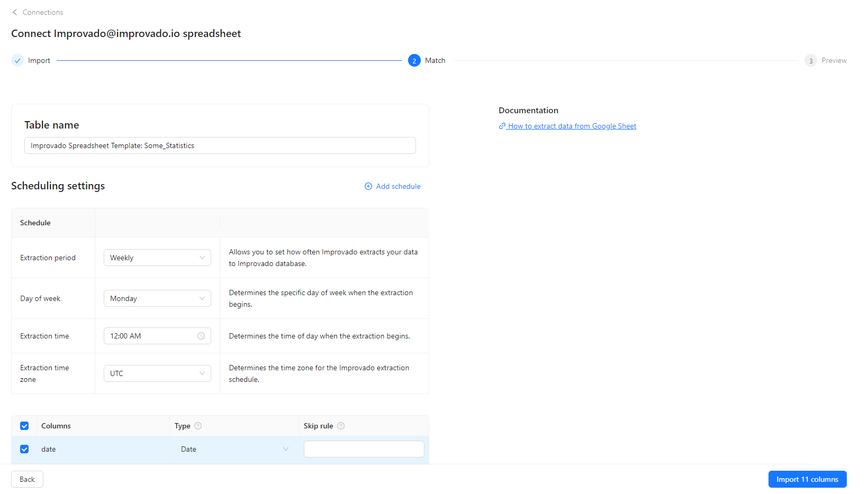This screenshot has width=868, height=494.
Task: Click the 'Extraction time zone' row label
Action: pyautogui.click(x=44, y=373)
